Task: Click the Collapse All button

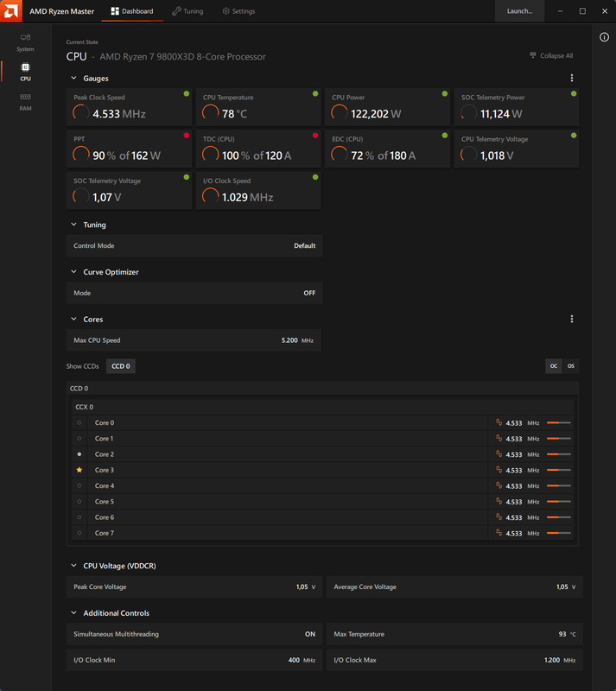Action: pos(551,56)
